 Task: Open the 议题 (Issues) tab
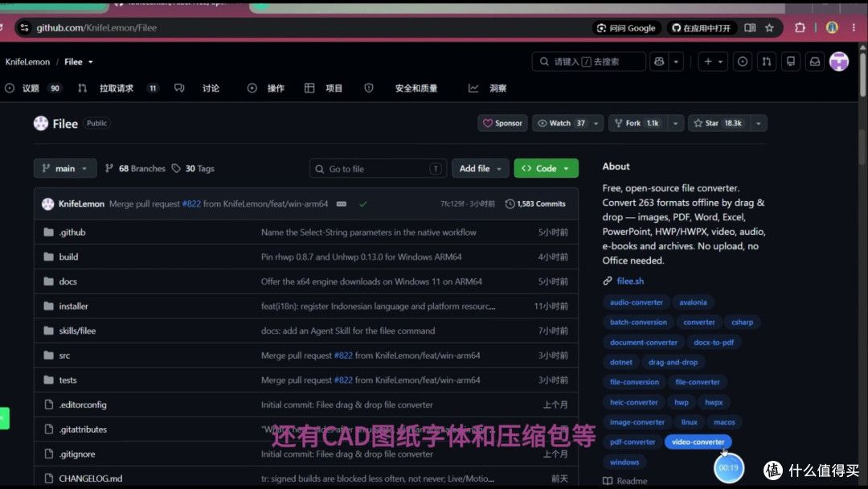pos(32,88)
